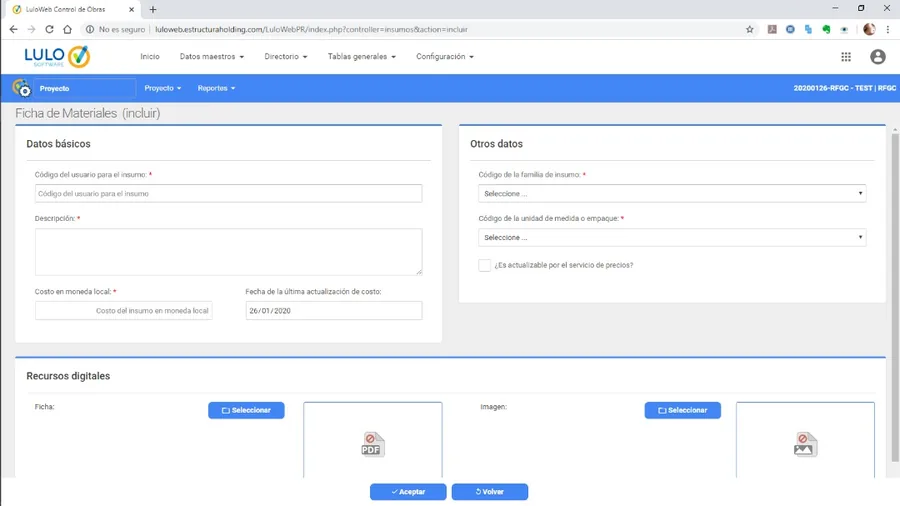Screen dimensions: 900x506
Task: Expand the Directorio menu
Action: pos(285,56)
